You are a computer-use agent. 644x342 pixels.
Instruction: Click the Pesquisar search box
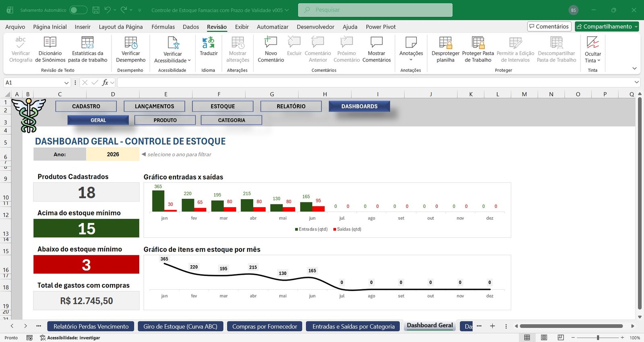click(x=375, y=10)
